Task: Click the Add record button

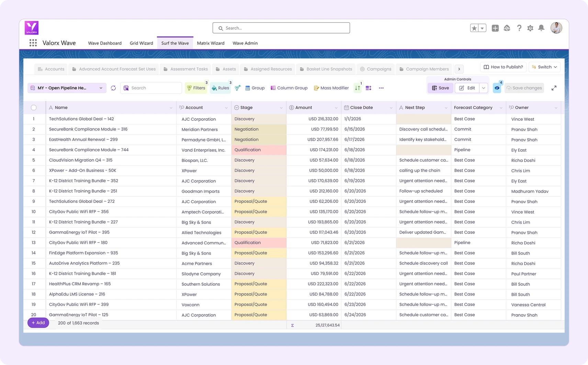Action: (x=38, y=323)
